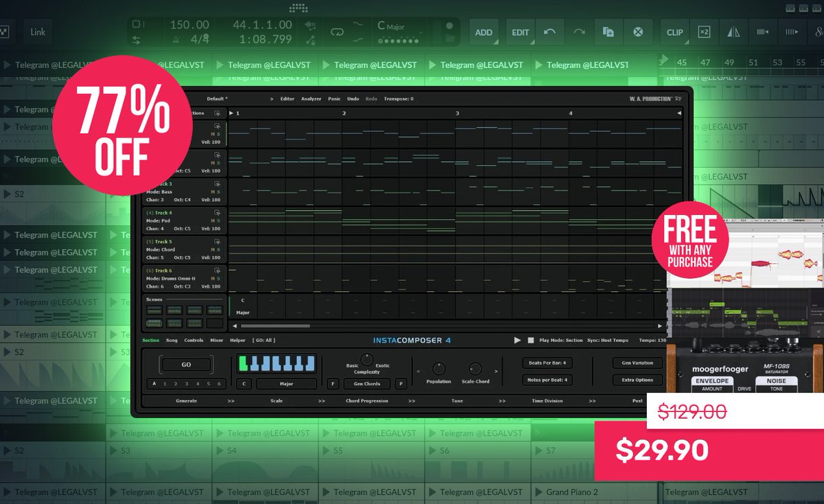Stop playback with the square stop icon

point(530,340)
